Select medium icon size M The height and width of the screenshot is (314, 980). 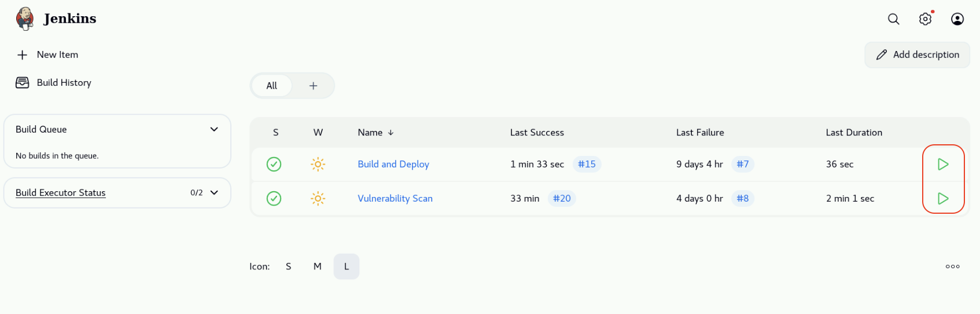(x=317, y=266)
